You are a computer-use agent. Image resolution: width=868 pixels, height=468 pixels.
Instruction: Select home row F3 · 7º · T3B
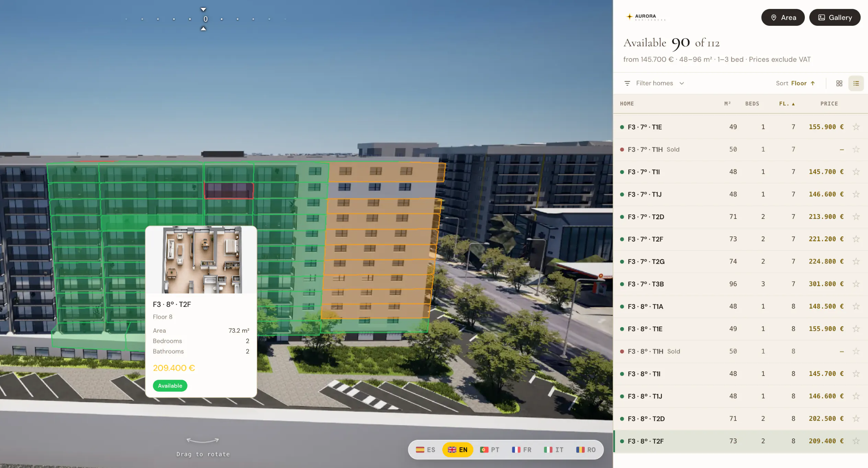pos(740,284)
